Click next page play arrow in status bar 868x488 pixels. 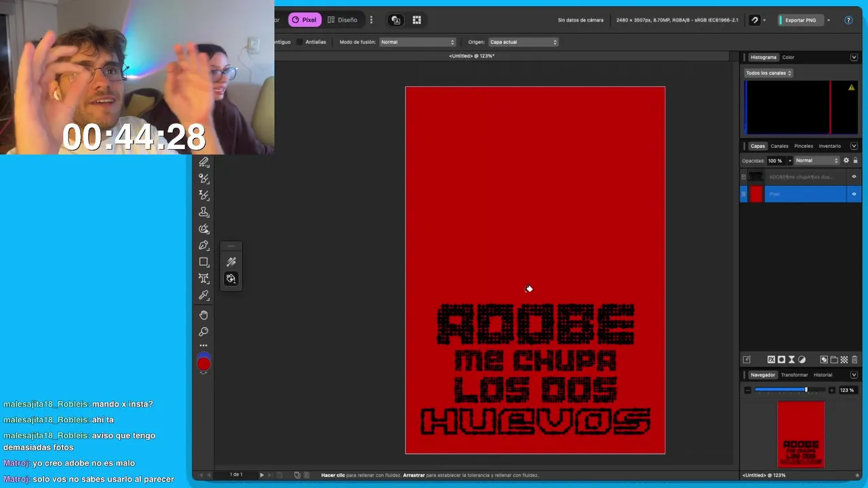(262, 475)
